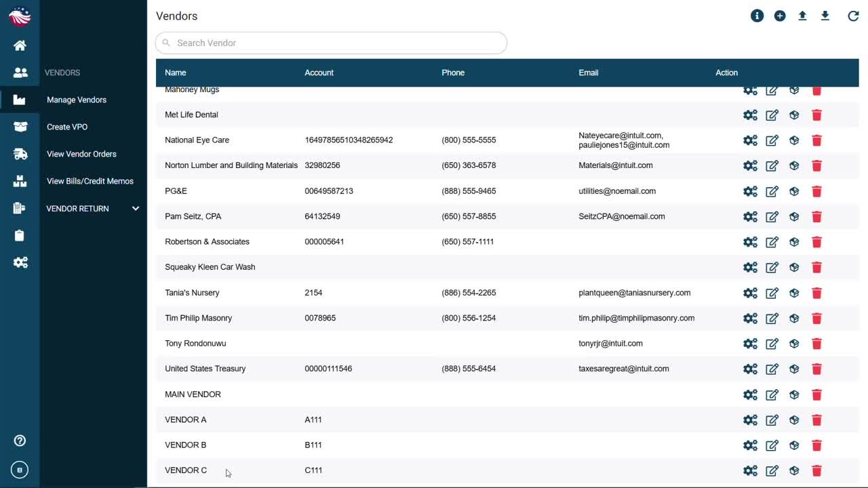Edit the Robertson & Associates vendor

772,242
